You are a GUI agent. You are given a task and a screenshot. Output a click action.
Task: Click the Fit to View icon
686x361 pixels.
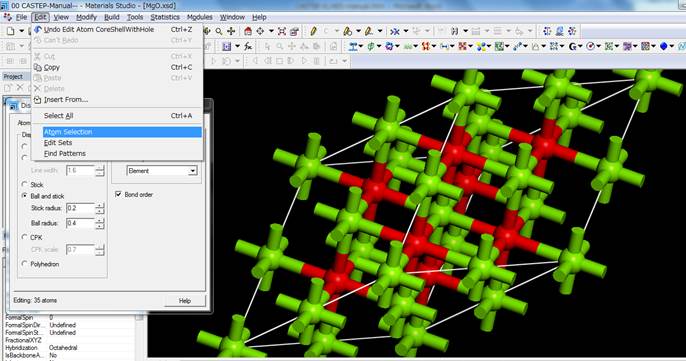(x=282, y=31)
